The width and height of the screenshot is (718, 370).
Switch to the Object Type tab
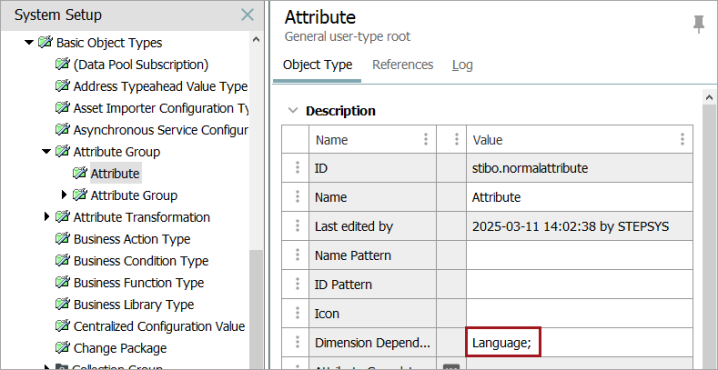point(317,65)
